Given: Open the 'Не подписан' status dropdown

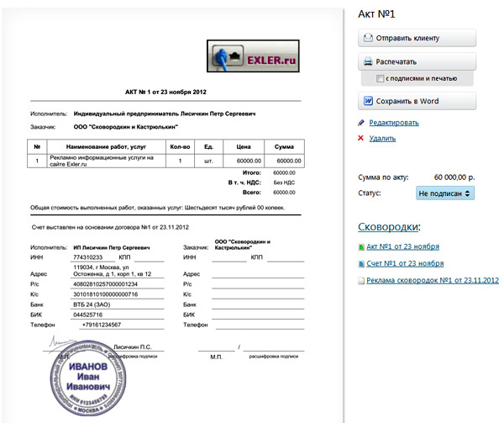Looking at the screenshot, I should [x=445, y=193].
